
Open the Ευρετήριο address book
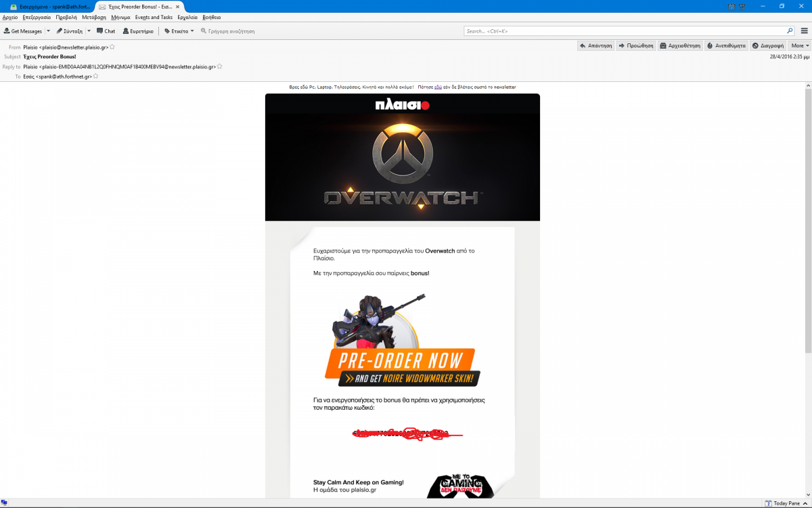click(137, 31)
